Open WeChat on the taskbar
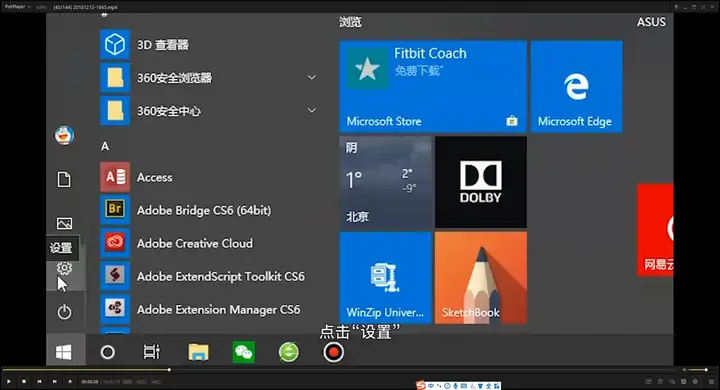720x390 pixels. point(243,352)
